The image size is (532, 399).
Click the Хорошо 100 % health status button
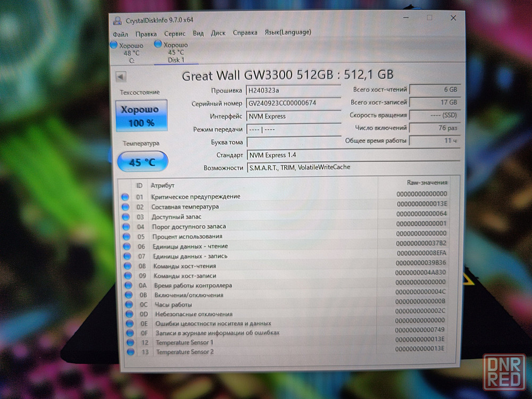(142, 115)
